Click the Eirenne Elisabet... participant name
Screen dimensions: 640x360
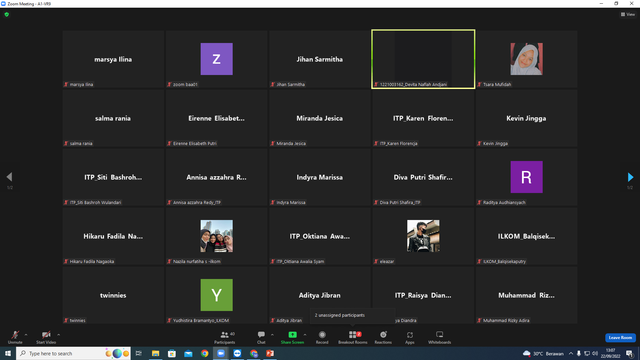coord(216,118)
